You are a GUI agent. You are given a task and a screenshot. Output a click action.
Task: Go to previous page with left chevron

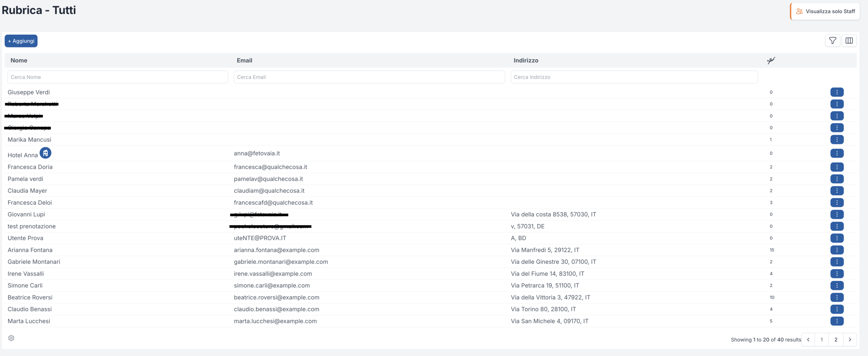(x=808, y=340)
